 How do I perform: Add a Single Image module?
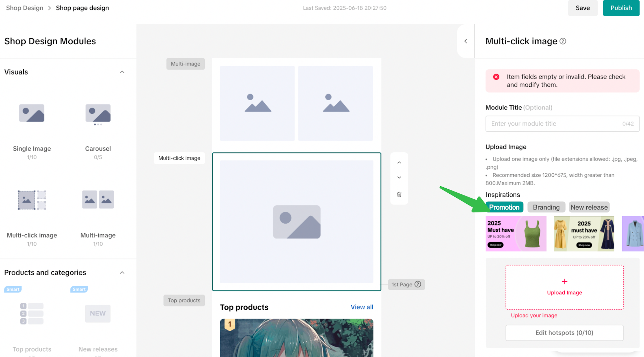[x=32, y=113]
